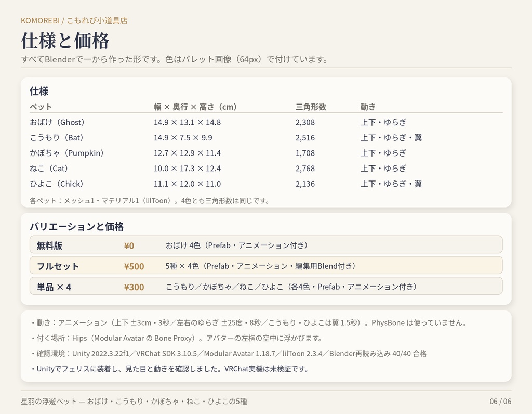
Task: Click dimensions 14.9 × 7.5 × 9.9
Action: pyautogui.click(x=183, y=137)
